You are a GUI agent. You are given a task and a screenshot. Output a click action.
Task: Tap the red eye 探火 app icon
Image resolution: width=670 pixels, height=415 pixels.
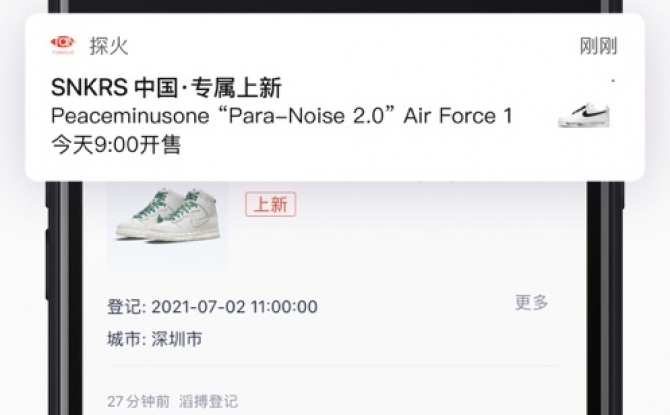(63, 44)
